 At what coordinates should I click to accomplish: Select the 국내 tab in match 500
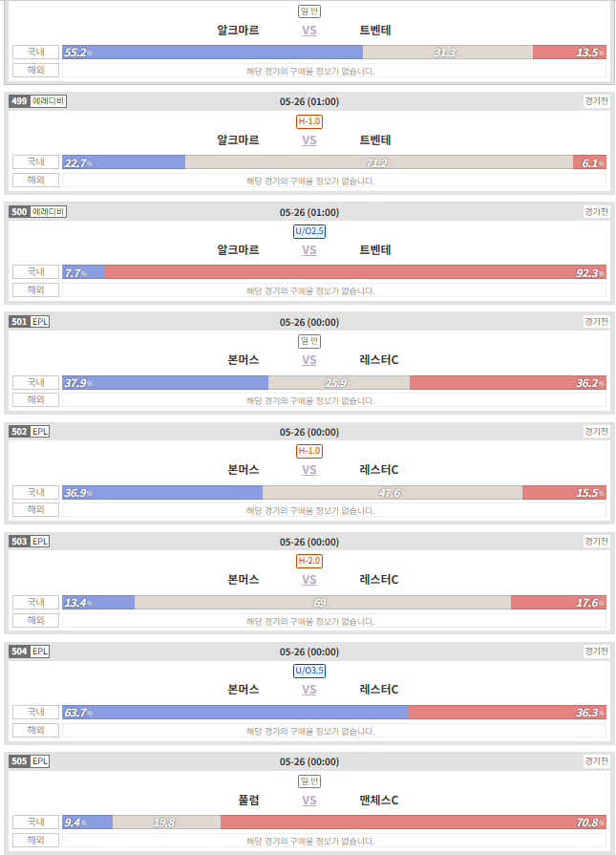click(36, 271)
